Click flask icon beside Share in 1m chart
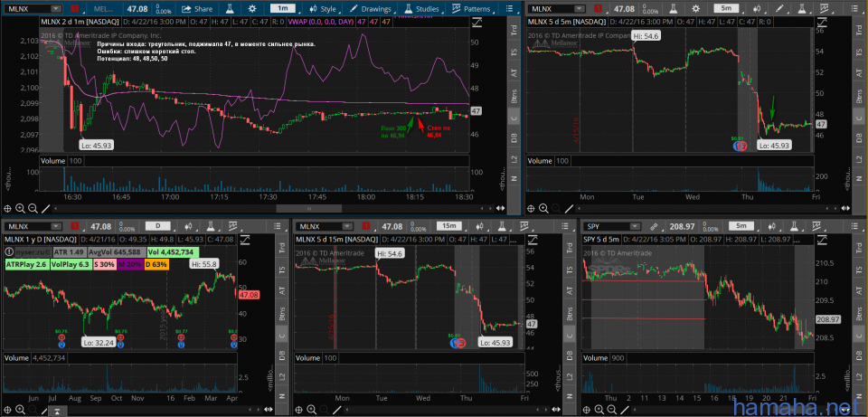 coord(228,9)
